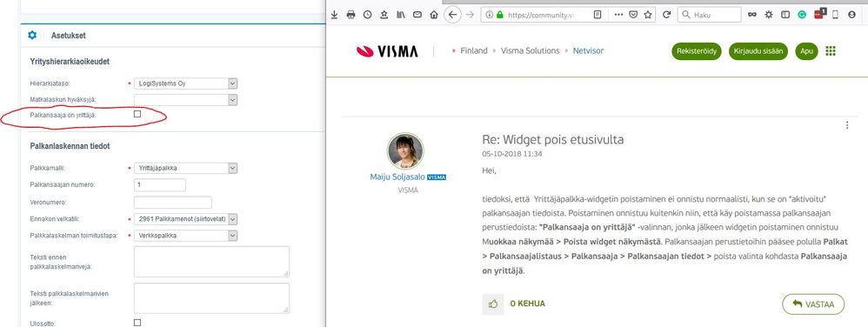This screenshot has width=868, height=327.
Task: Click the envelope mail icon in the toolbar
Action: pos(417,15)
